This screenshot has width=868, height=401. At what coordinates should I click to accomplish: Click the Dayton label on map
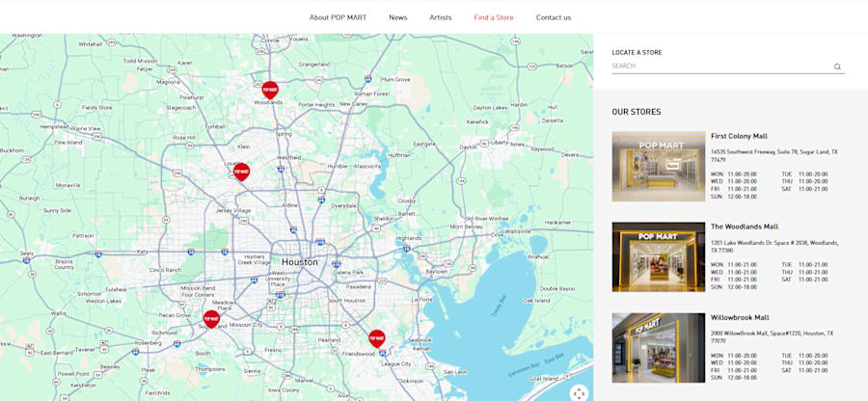click(x=469, y=147)
